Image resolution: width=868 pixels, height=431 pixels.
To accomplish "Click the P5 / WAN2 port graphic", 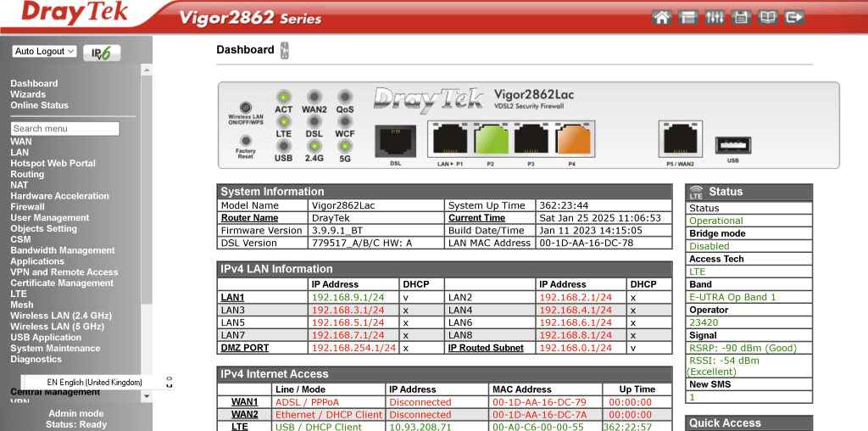I will pyautogui.click(x=681, y=139).
